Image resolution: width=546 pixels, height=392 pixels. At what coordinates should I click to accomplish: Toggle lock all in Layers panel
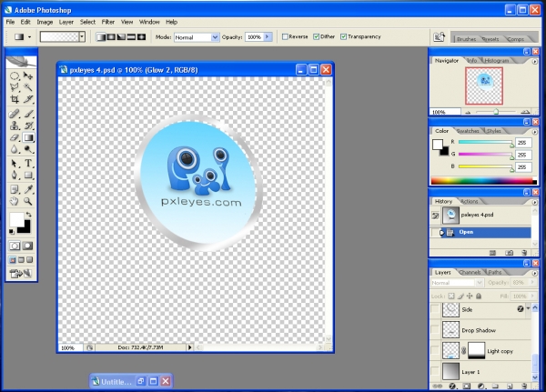479,296
